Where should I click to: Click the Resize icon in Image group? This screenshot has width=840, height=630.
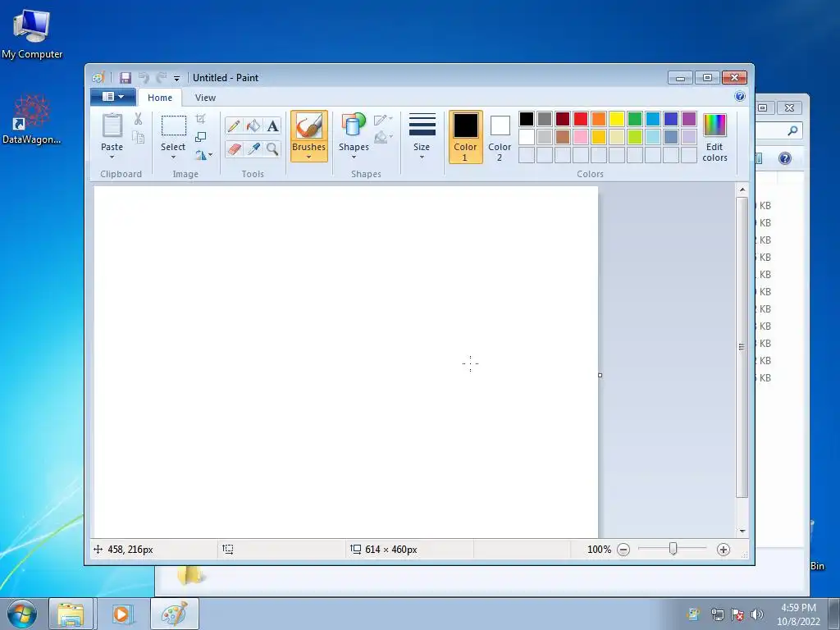(200, 137)
